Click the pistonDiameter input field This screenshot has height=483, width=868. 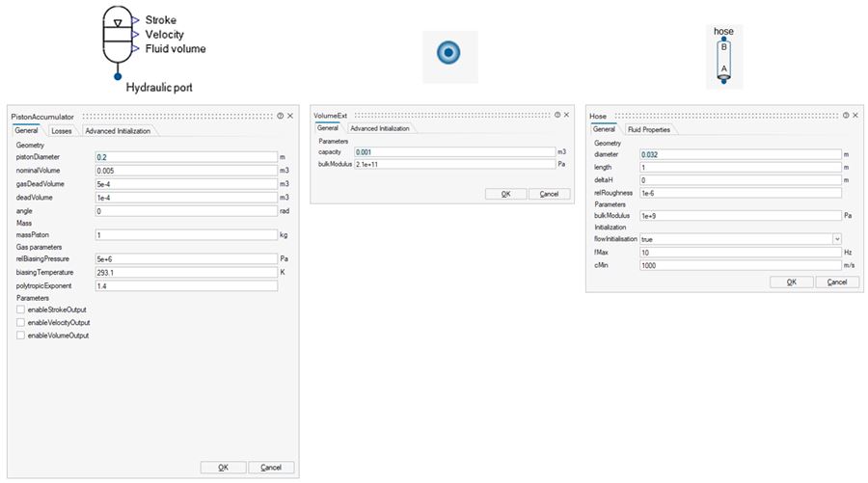point(185,156)
